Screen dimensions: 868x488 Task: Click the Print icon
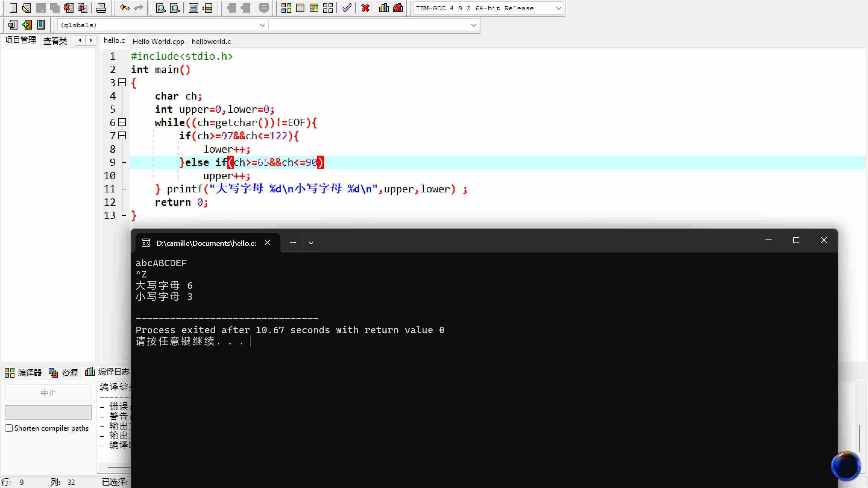click(101, 8)
